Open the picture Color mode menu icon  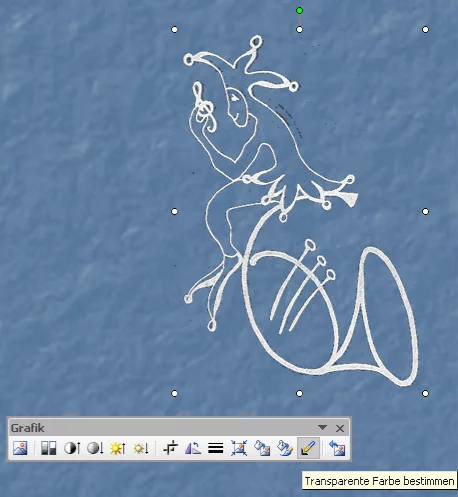coord(49,448)
